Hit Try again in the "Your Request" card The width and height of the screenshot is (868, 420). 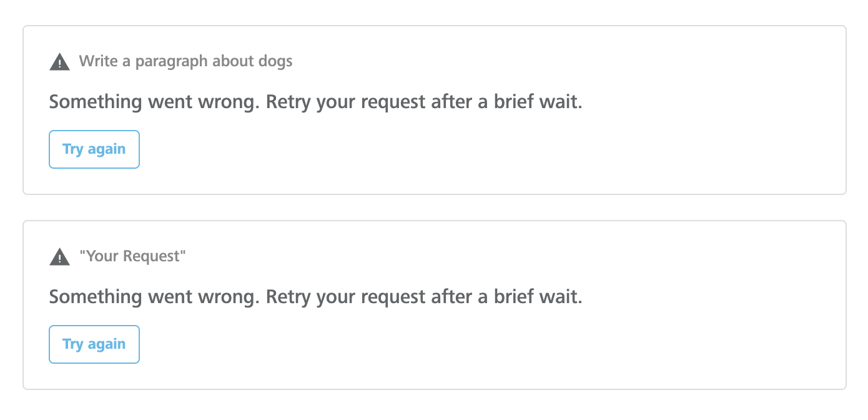tap(94, 344)
